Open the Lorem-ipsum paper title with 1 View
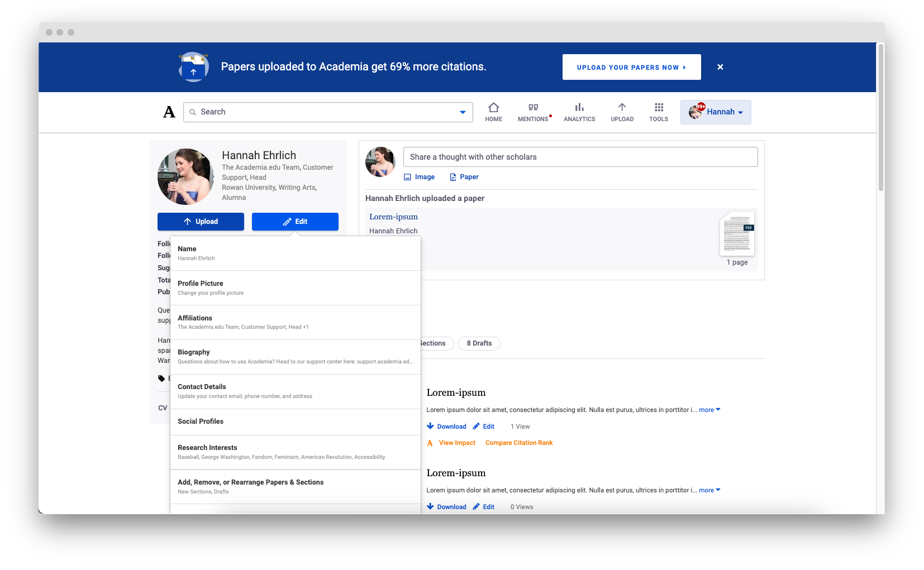The height and width of the screenshot is (570, 924). 456,393
